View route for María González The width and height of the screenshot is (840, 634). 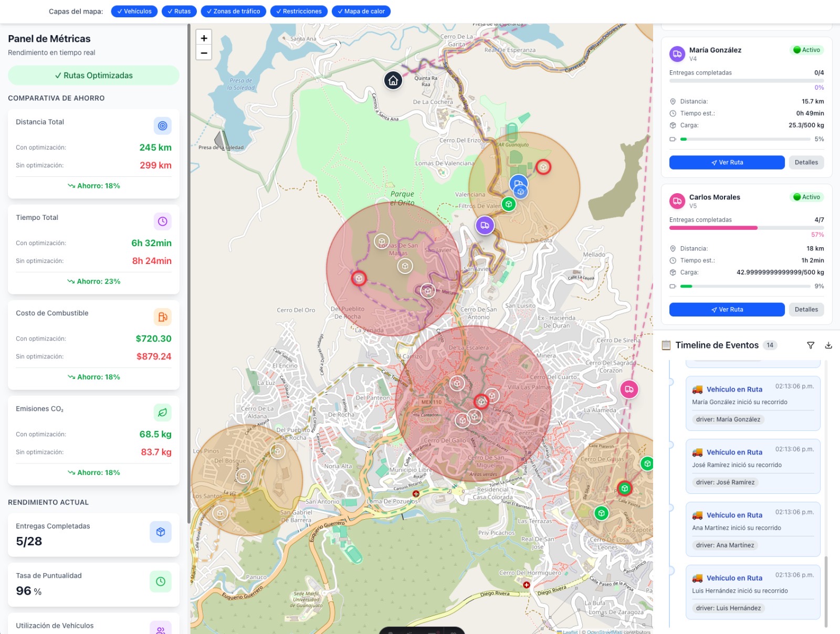(727, 163)
